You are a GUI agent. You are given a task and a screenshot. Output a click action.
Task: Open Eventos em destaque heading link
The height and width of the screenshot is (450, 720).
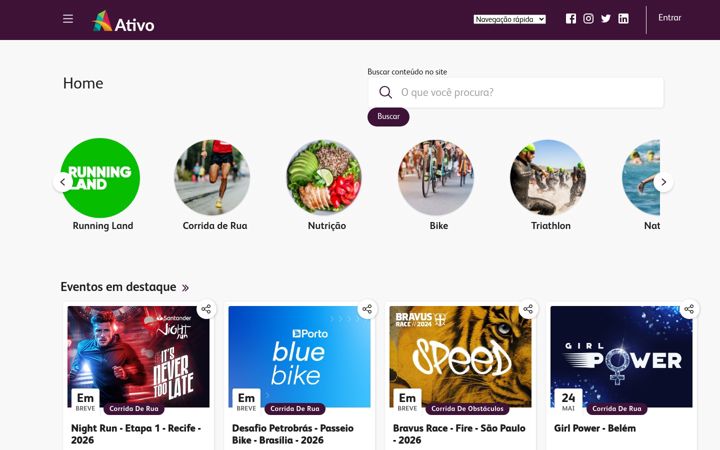(x=118, y=287)
